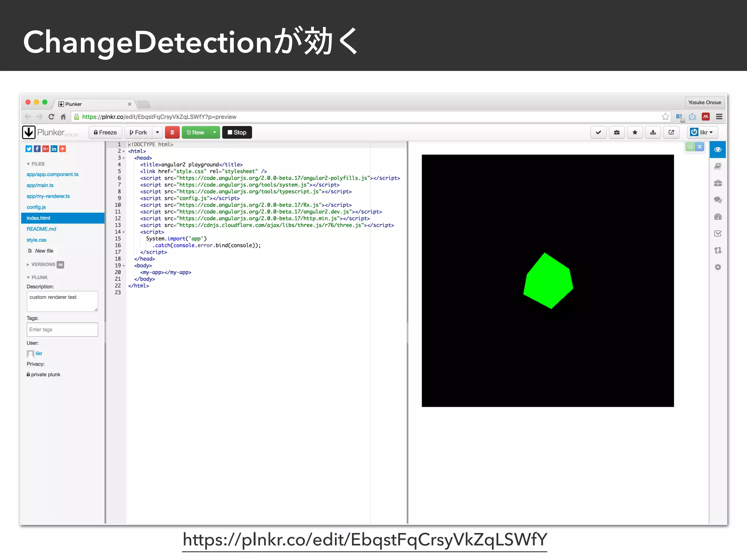Open the New button dropdown arrow

click(215, 132)
